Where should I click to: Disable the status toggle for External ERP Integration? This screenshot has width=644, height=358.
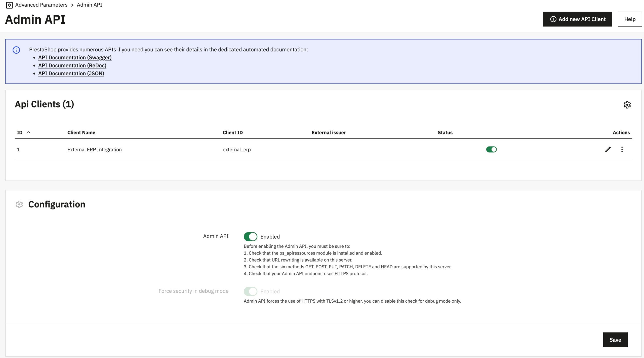click(x=491, y=149)
